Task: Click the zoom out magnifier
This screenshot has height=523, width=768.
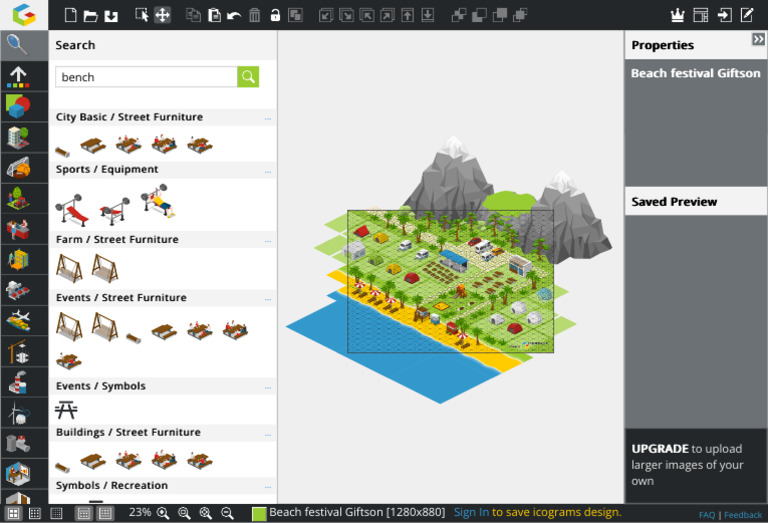Action: coord(227,513)
